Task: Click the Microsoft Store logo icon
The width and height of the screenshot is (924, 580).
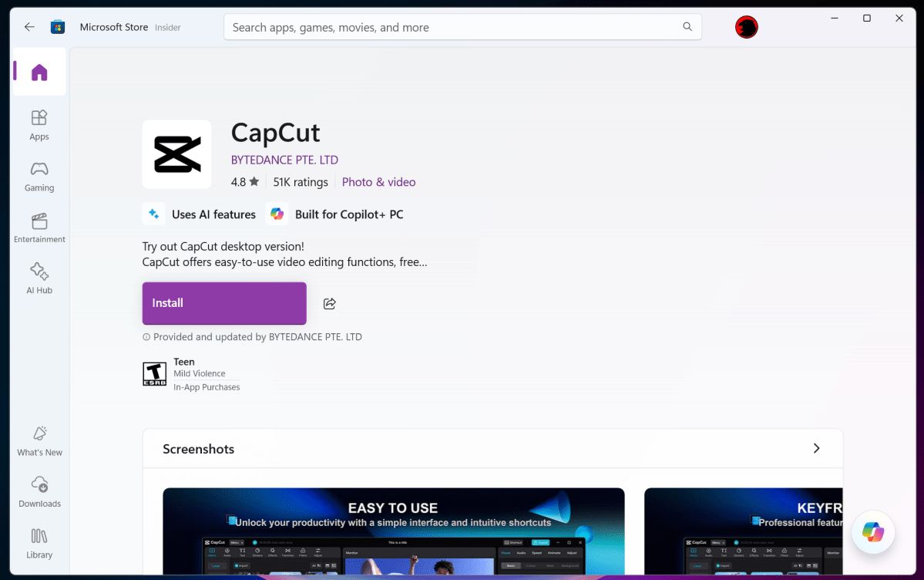Action: (x=58, y=27)
